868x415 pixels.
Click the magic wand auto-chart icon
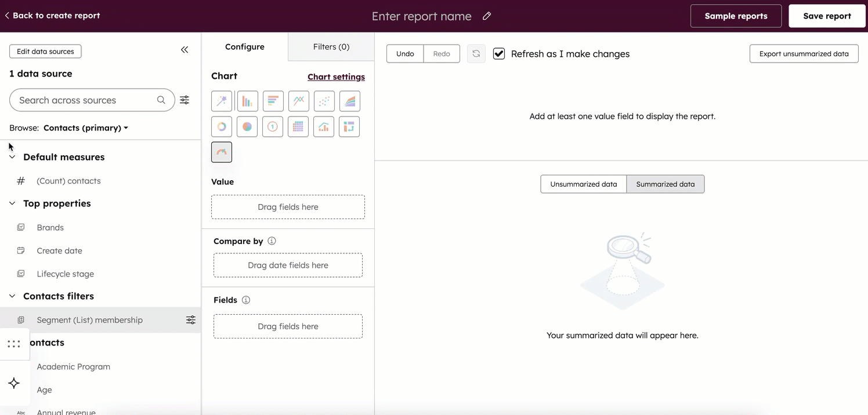click(x=222, y=101)
